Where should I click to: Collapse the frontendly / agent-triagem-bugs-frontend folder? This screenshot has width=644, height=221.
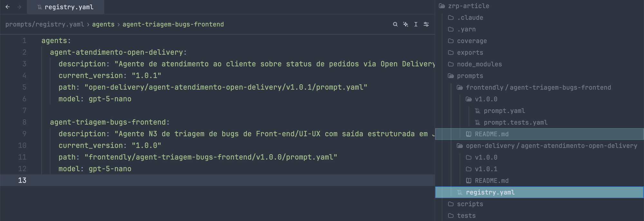pos(534,87)
